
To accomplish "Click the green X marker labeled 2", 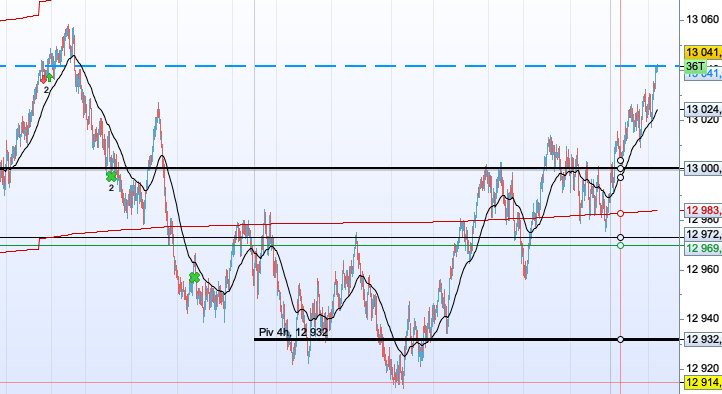I will 111,176.
